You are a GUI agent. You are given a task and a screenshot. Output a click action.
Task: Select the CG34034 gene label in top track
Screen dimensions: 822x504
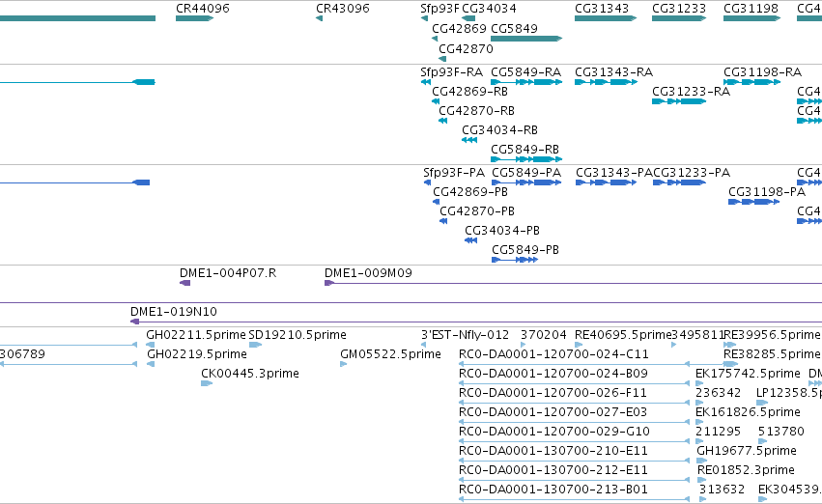tap(489, 9)
